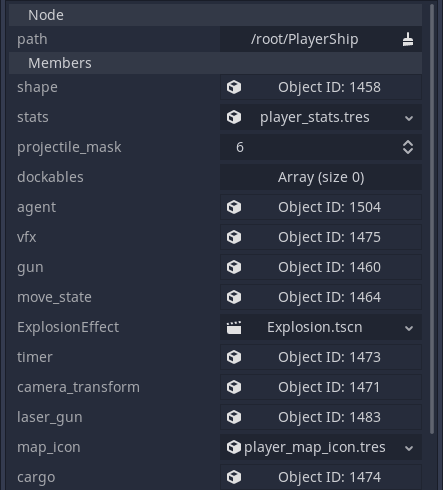443x490 pixels.
Task: Expand the ExplosionEffect dropdown chevron
Action: pos(409,328)
